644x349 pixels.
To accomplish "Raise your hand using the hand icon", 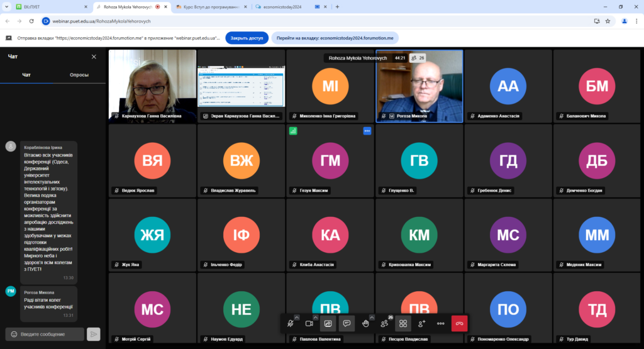I will point(365,323).
